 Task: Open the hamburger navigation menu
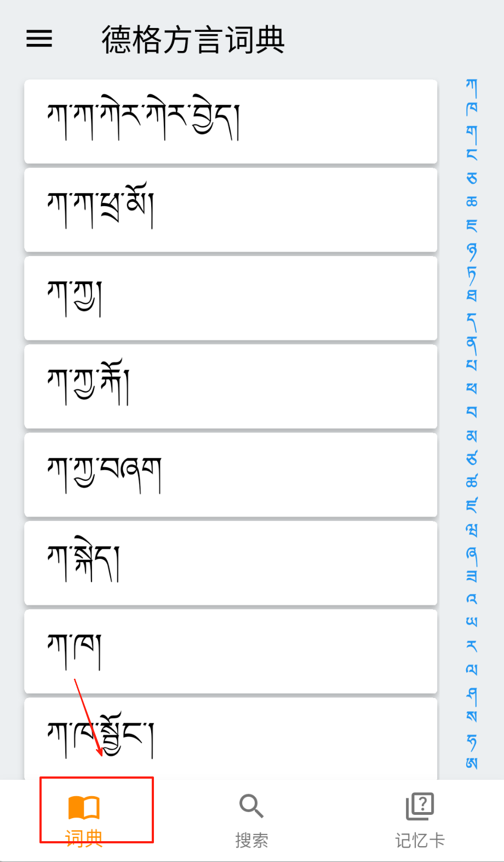[x=39, y=39]
